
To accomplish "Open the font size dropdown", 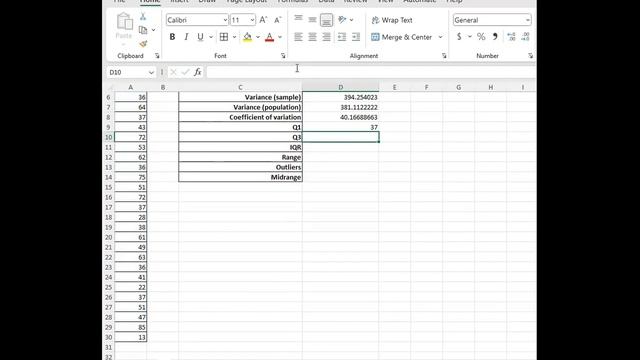I will 252,20.
